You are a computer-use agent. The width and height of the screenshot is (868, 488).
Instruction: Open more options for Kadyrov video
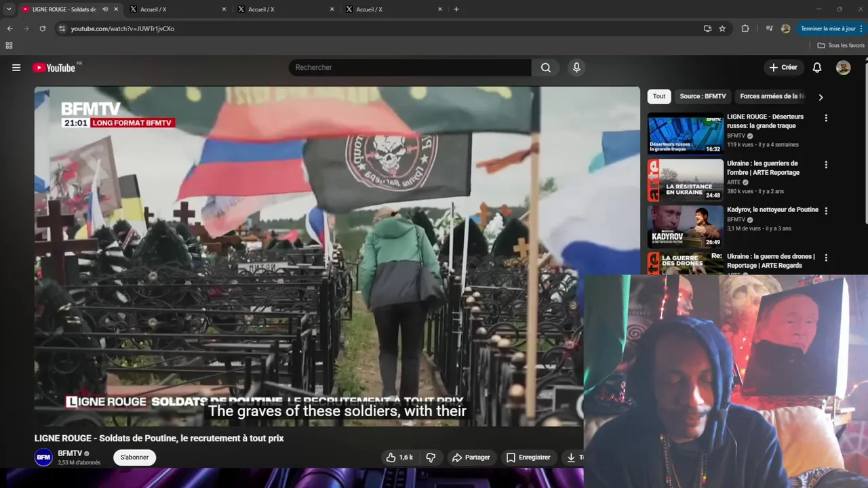[x=826, y=211]
